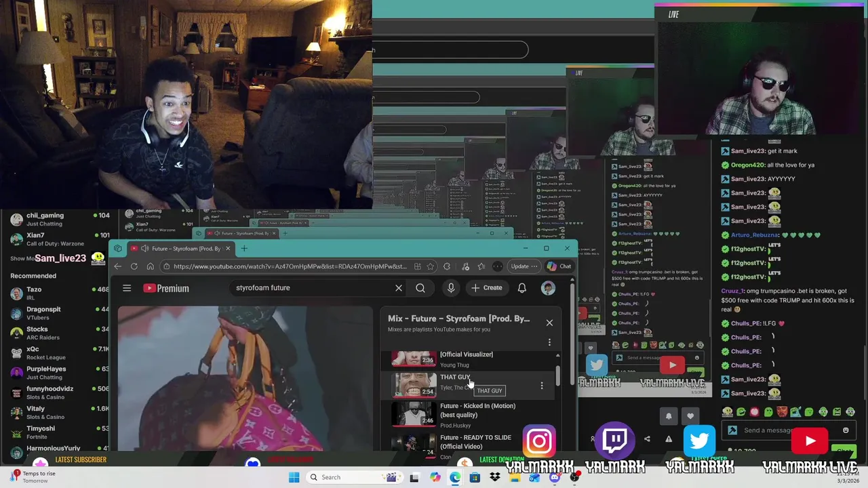The height and width of the screenshot is (488, 868).
Task: Select the Future Styrofoam browser tab
Action: pos(180,249)
